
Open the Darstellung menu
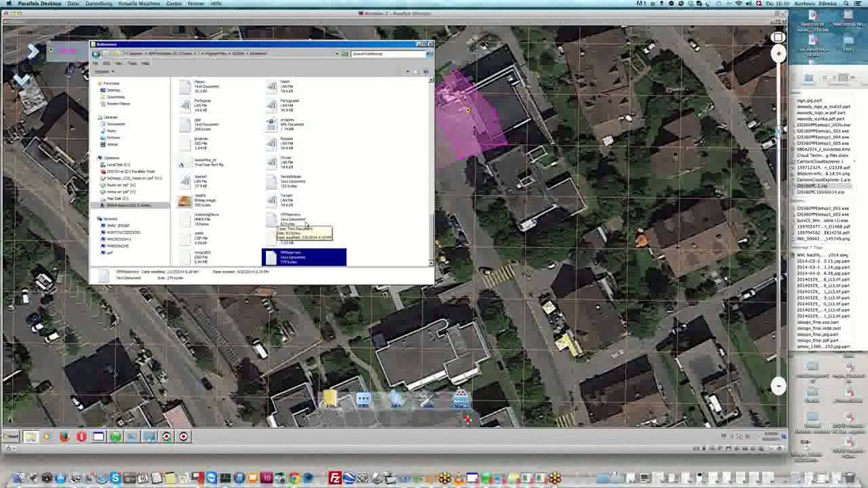(99, 3)
